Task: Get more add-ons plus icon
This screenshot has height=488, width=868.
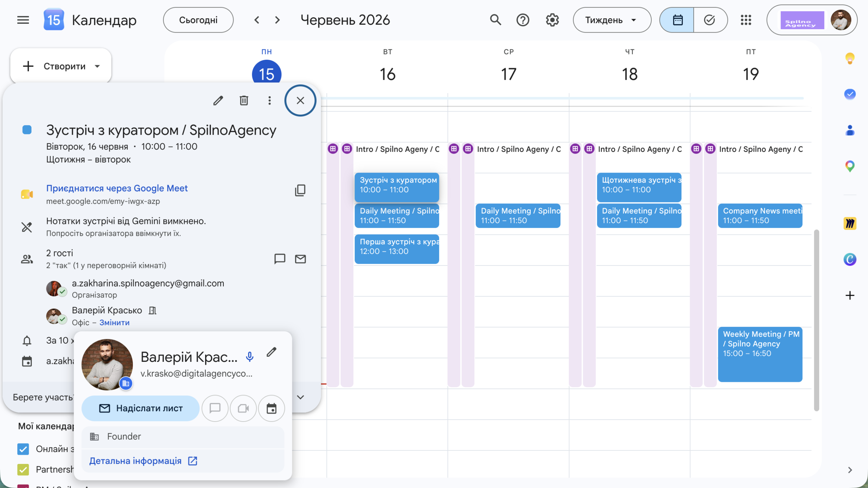Action: (x=850, y=295)
